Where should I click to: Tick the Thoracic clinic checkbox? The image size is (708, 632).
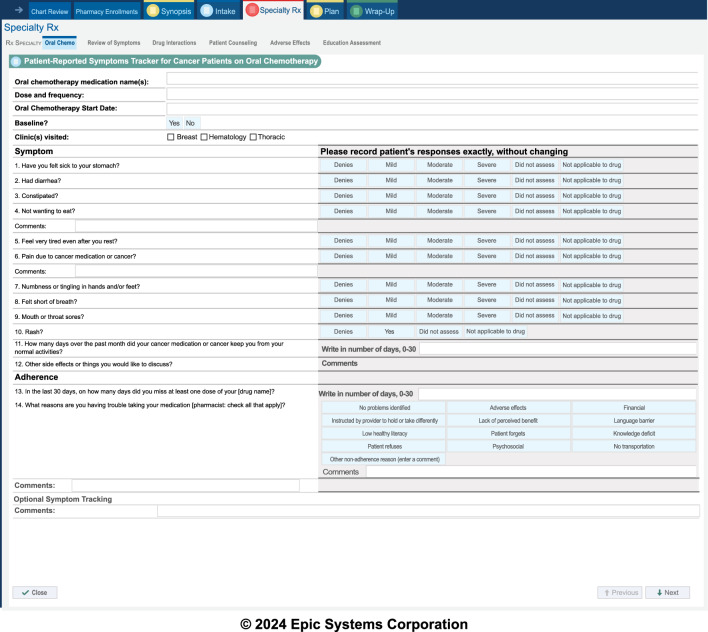(x=253, y=137)
